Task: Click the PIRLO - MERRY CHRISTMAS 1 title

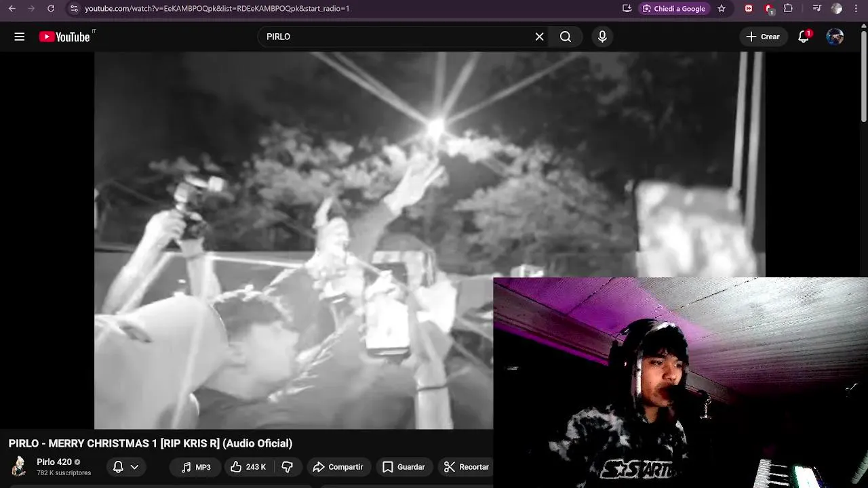Action: pos(151,443)
